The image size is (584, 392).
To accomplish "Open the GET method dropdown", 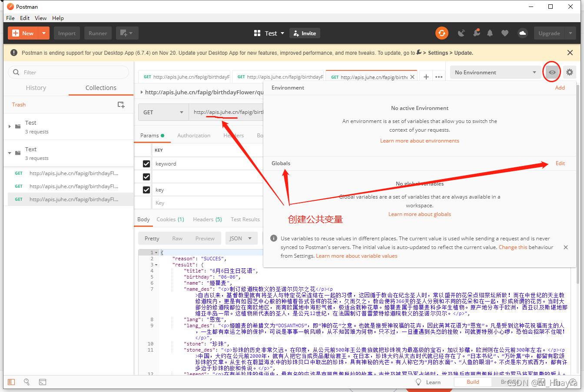I will 163,112.
